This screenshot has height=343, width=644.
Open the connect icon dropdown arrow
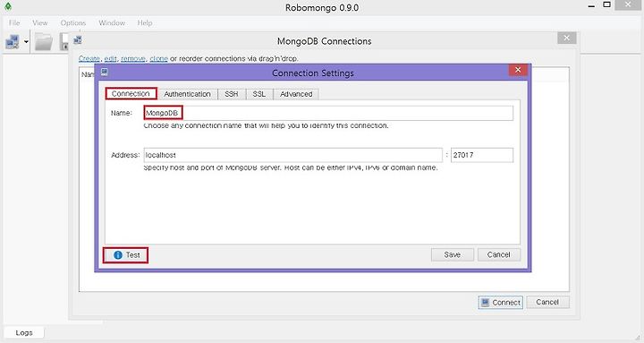click(26, 41)
